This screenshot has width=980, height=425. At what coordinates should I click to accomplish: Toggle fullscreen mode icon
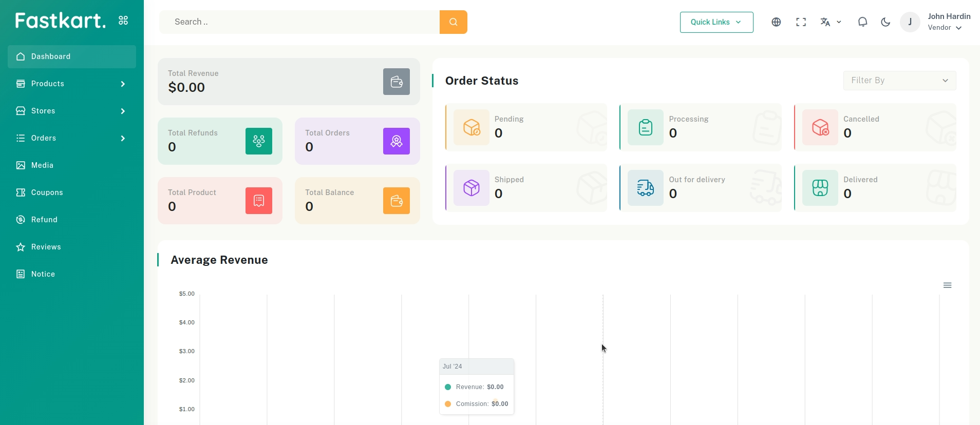[x=801, y=22]
